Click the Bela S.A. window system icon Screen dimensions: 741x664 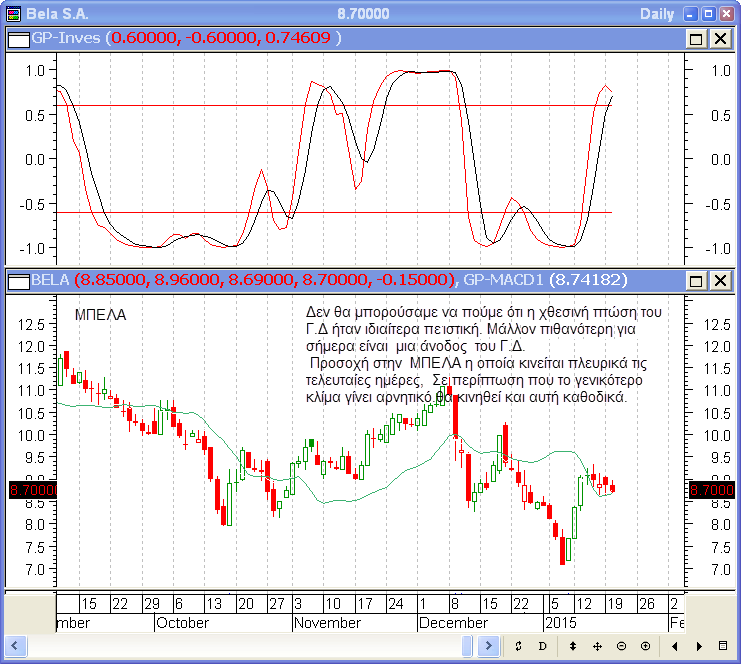point(14,14)
